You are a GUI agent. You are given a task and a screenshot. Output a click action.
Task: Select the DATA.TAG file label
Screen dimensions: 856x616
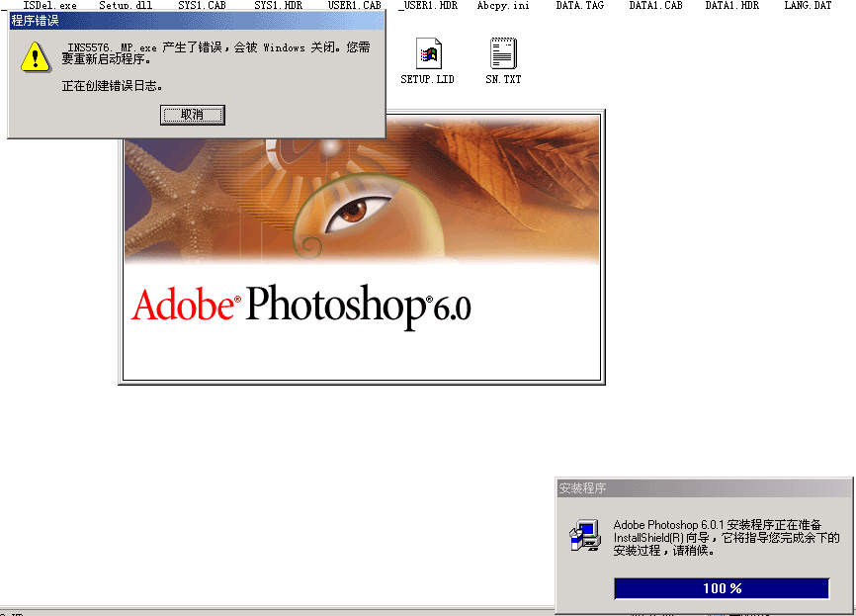pos(580,6)
